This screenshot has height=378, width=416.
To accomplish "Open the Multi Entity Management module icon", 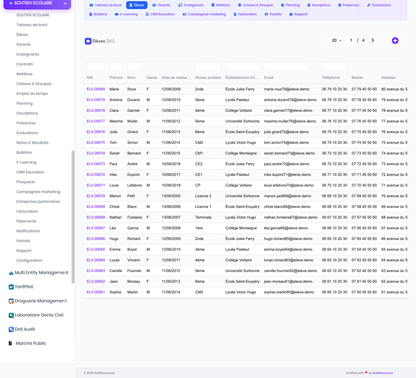I will pos(11,273).
